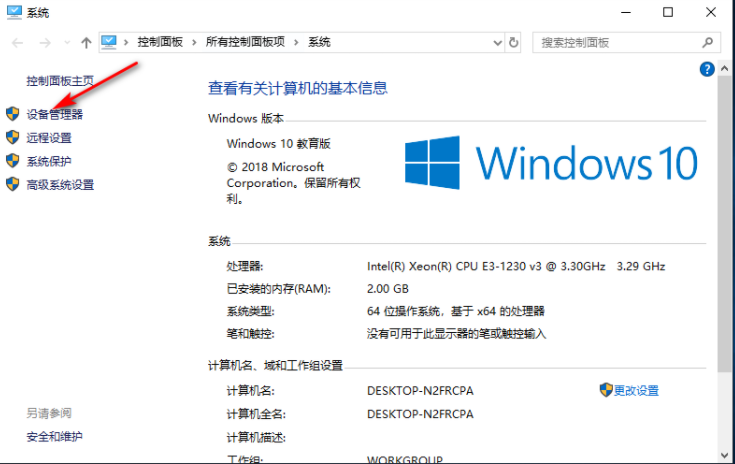Click the 系统 breadcrumb segment
This screenshot has height=464, width=735.
coord(319,42)
